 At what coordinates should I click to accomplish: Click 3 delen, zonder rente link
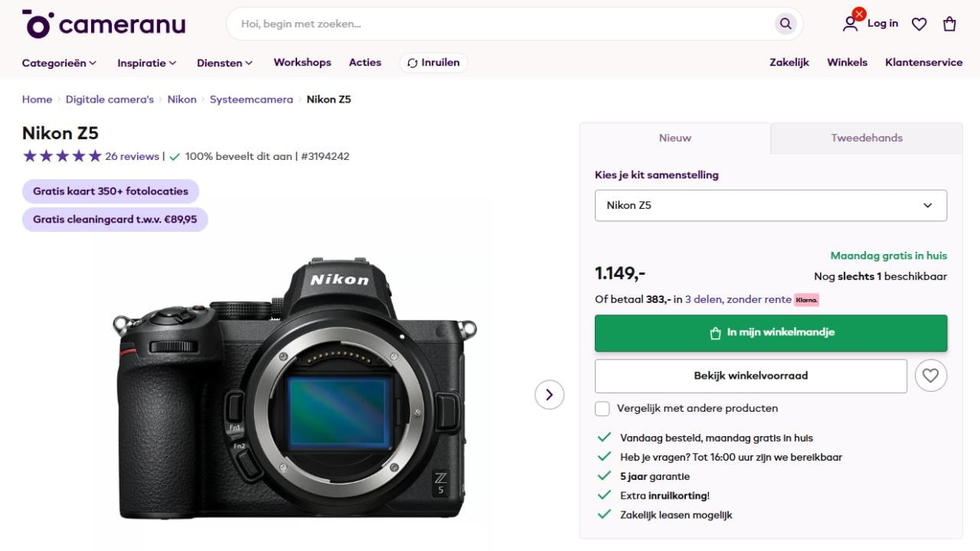click(x=738, y=300)
